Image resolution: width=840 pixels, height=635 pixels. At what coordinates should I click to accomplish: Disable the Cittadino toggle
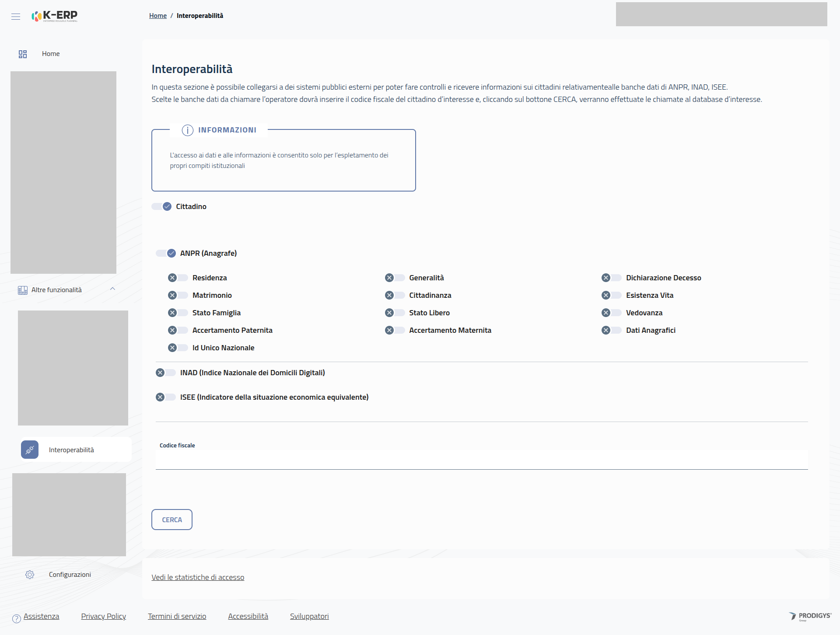[x=162, y=206]
